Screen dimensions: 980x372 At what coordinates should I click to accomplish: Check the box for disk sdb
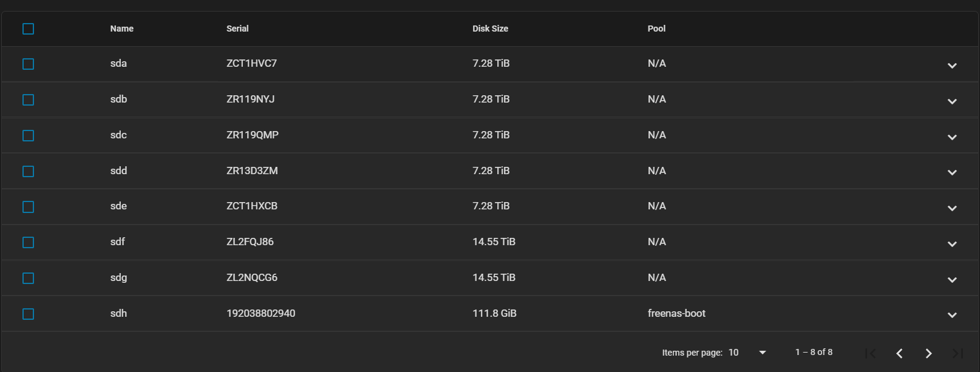coord(28,100)
